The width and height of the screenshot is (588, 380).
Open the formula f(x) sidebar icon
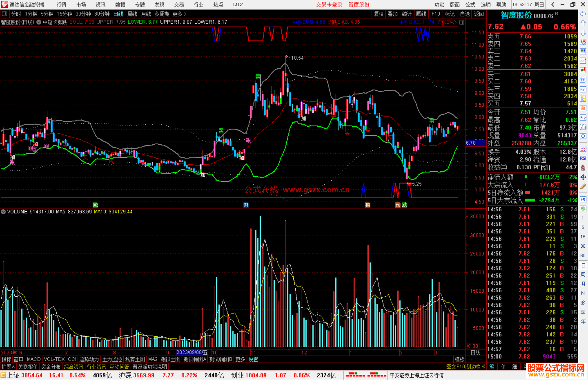click(x=583, y=127)
